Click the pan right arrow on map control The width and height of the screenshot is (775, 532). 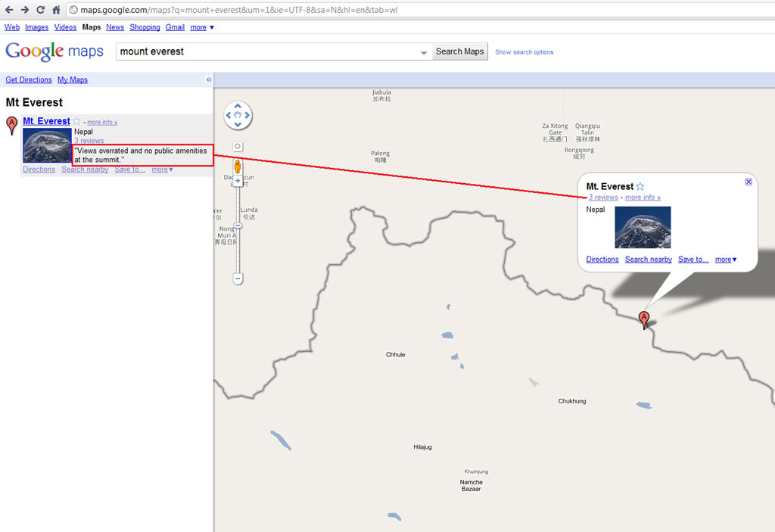247,115
